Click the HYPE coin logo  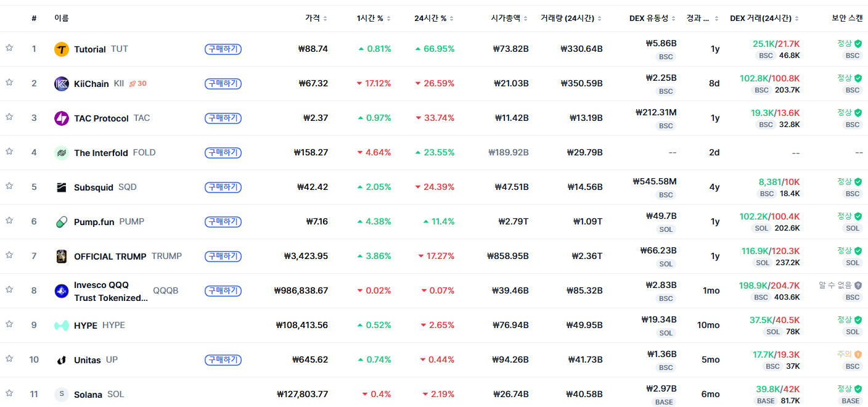coord(62,326)
